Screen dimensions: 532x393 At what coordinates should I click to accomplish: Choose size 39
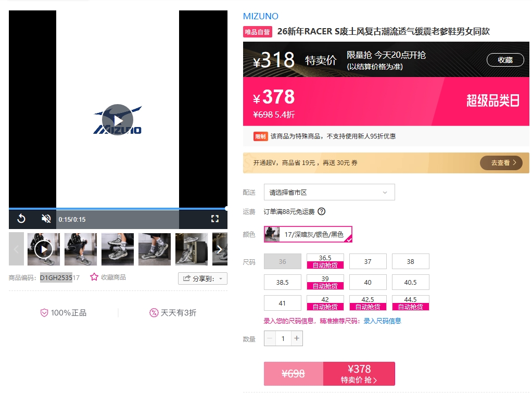coord(325,282)
